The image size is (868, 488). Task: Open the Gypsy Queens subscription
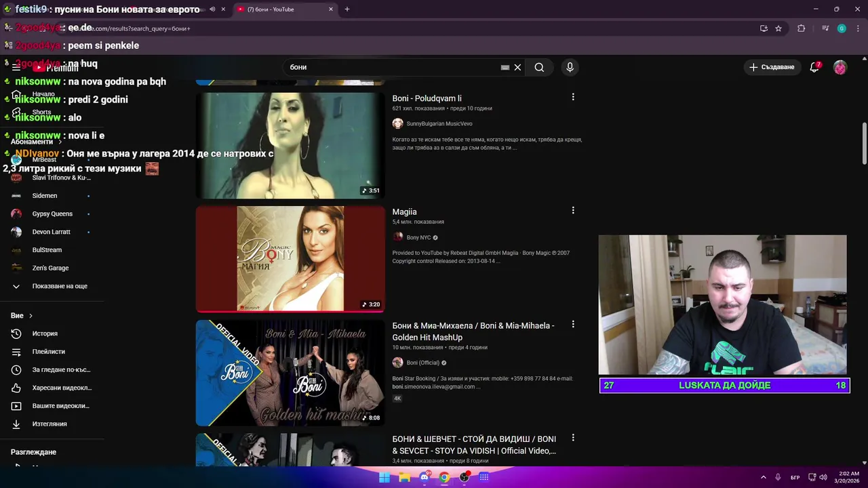coord(52,213)
